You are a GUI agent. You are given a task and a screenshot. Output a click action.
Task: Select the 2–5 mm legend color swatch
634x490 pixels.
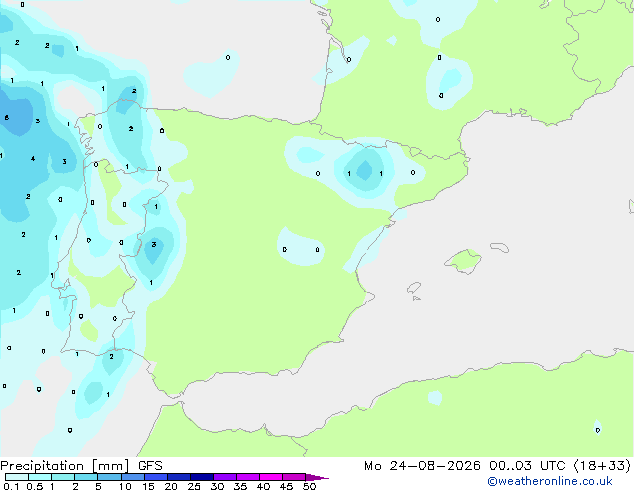click(86, 477)
